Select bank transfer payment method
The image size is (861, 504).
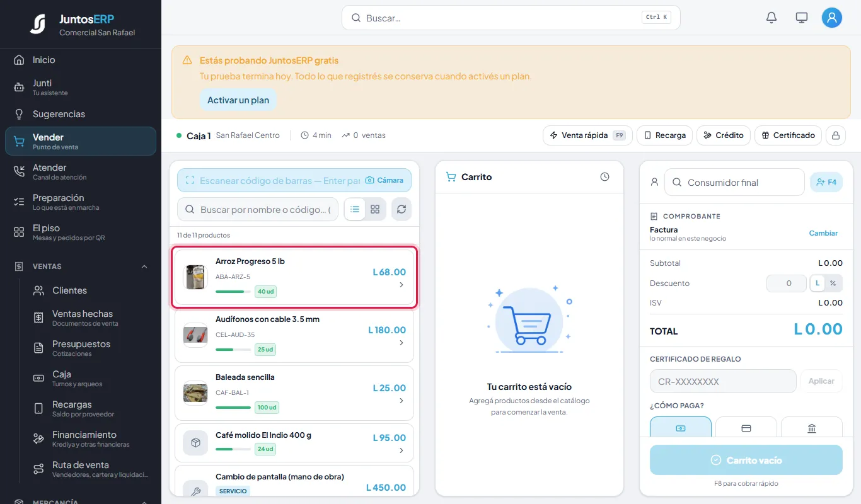tap(812, 427)
